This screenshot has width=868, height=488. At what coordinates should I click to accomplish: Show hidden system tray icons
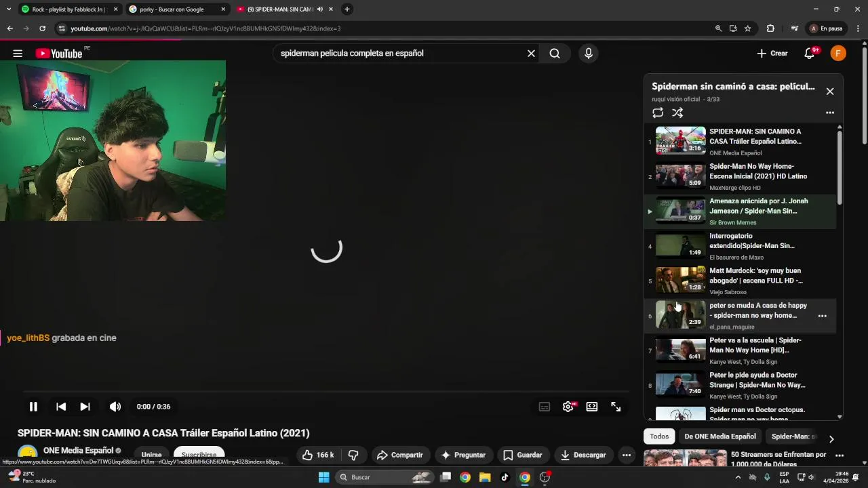tap(738, 477)
